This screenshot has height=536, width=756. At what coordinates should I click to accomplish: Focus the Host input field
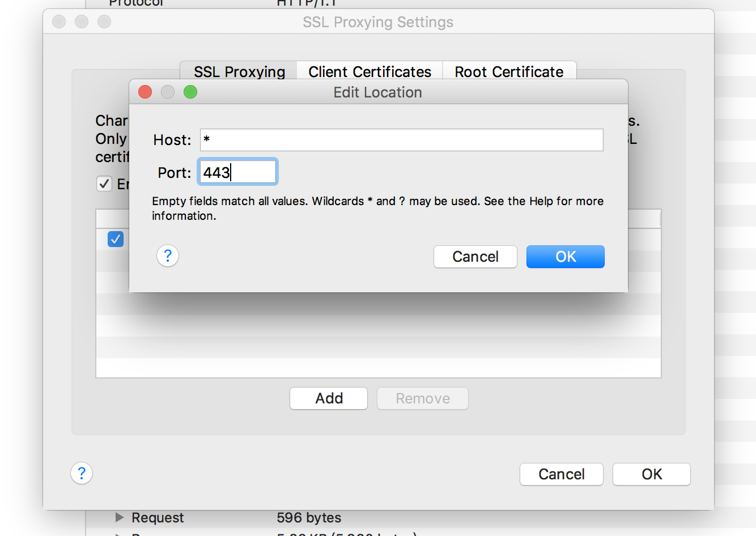(x=401, y=140)
